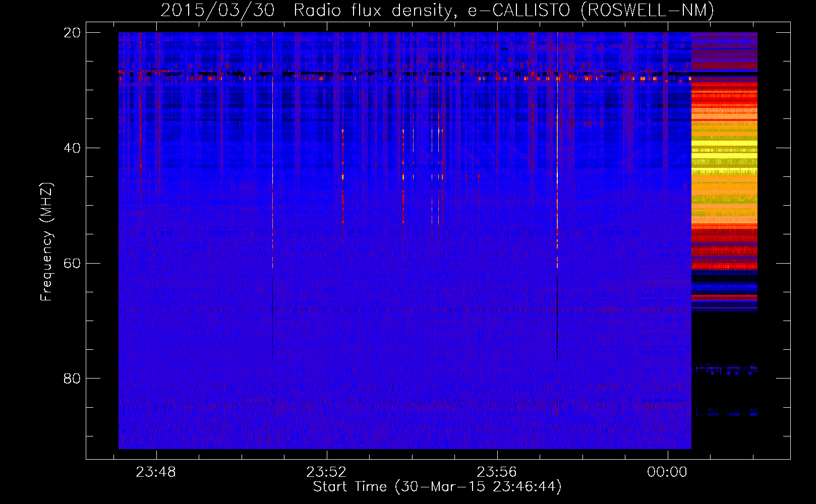Click the date "2015/03/30" in the title
816x504 pixels.
point(217,10)
